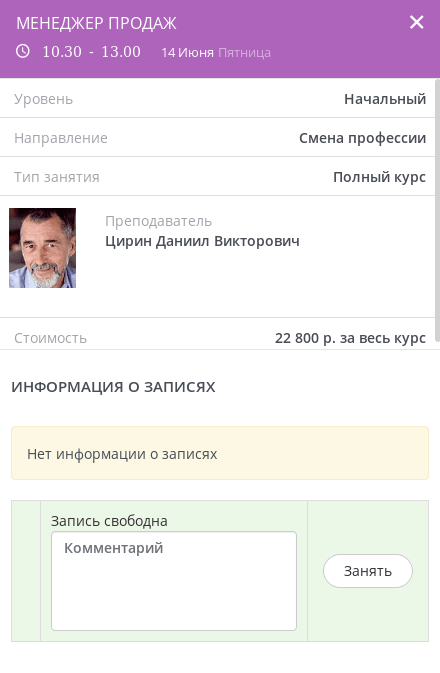The image size is (440, 673).
Task: Click the price 22 800 р. за весь курс
Action: pyautogui.click(x=350, y=338)
